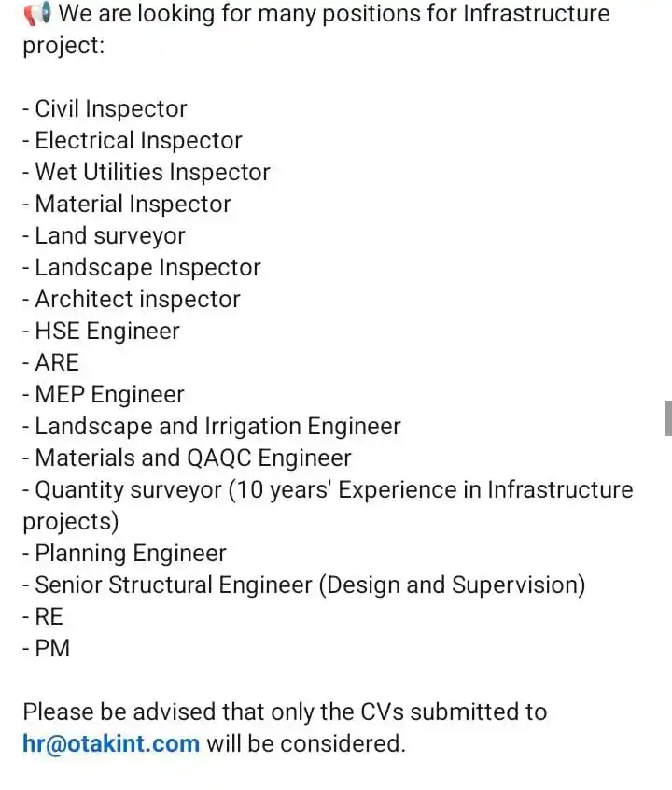Click the 'RE' position line

(43, 616)
